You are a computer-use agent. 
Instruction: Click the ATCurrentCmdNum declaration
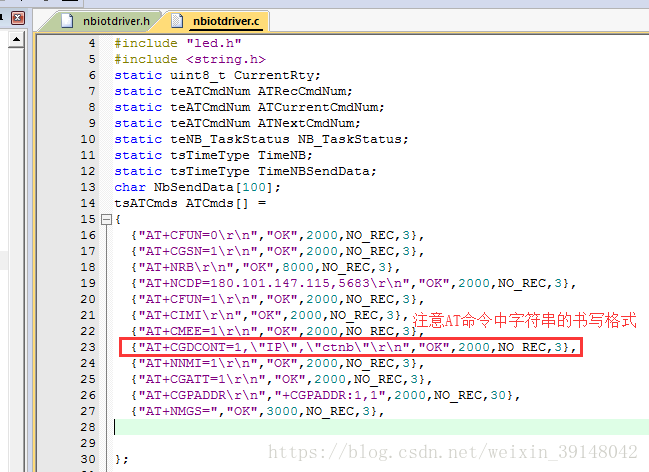[x=249, y=107]
